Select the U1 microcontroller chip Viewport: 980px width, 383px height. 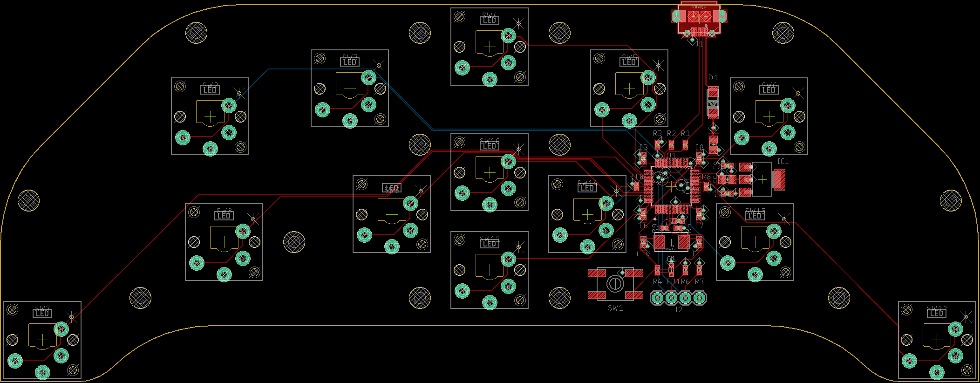(x=671, y=186)
